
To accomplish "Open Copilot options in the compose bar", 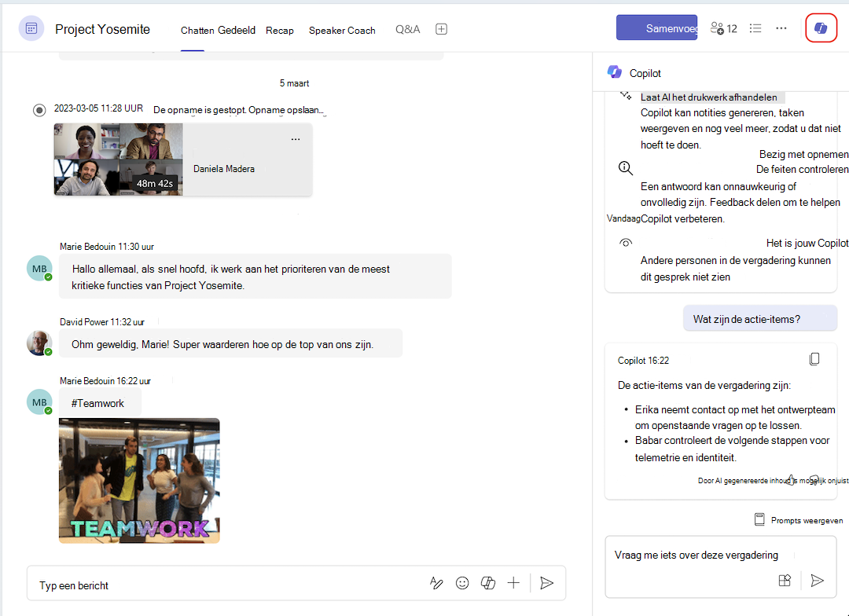I will tap(488, 582).
